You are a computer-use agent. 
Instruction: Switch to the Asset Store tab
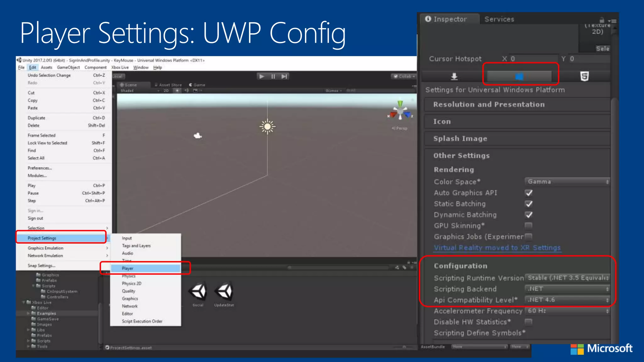[x=168, y=85]
